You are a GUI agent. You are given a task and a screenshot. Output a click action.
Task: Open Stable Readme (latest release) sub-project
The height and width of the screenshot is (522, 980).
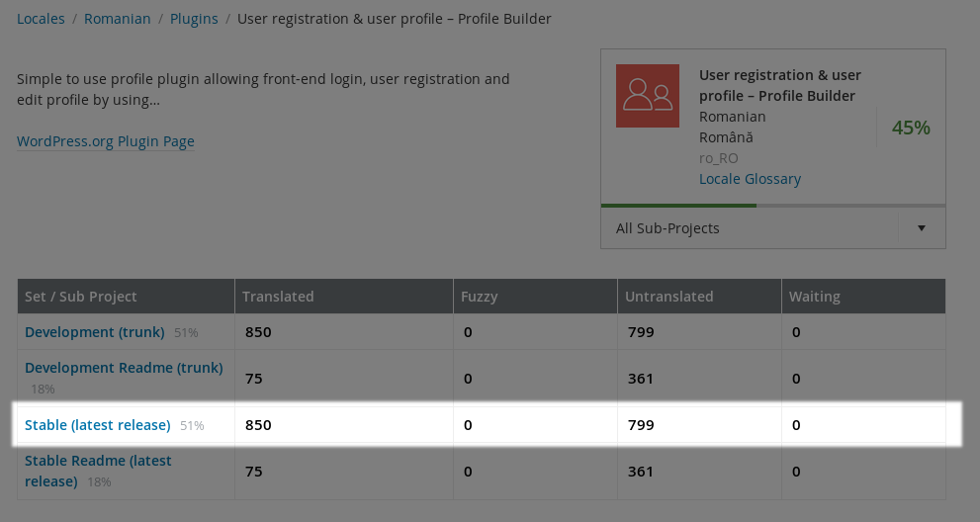98,461
